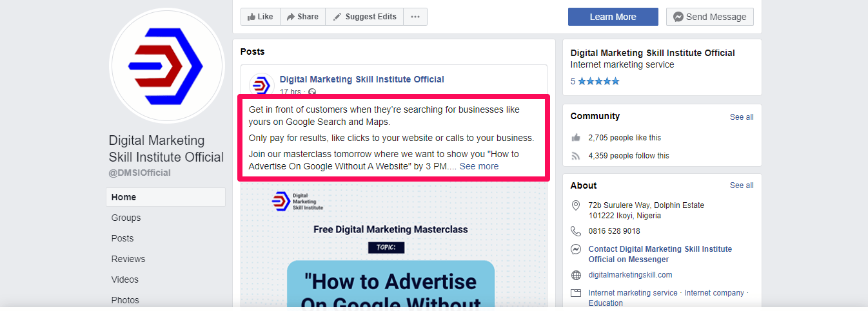Like the page using Like button
The height and width of the screenshot is (311, 868).
[x=261, y=17]
